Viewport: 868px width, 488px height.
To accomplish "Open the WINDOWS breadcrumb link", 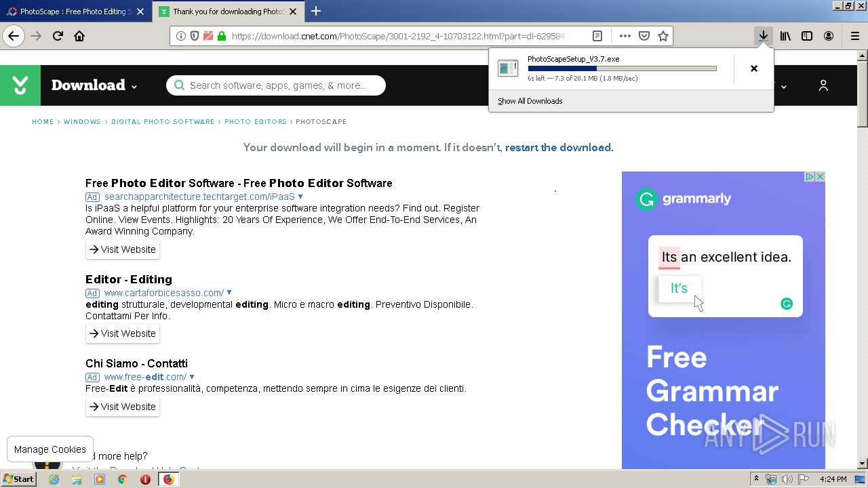I will tap(82, 122).
